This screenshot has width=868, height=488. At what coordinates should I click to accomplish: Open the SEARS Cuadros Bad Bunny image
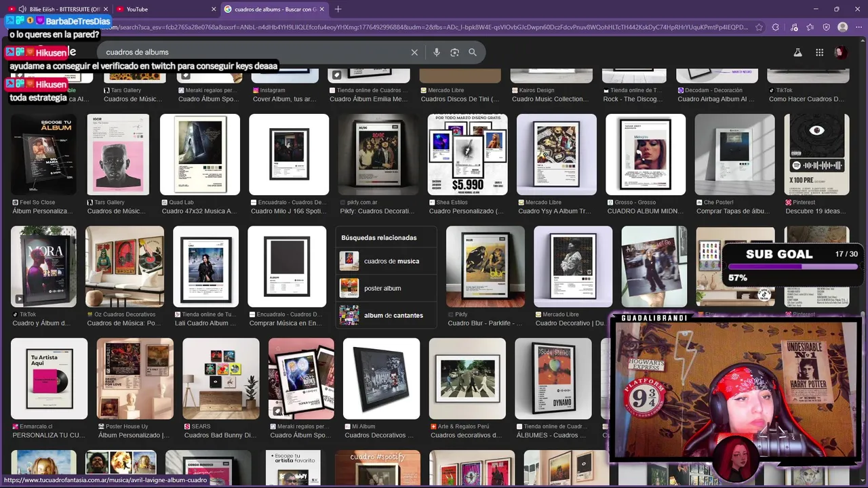click(221, 378)
